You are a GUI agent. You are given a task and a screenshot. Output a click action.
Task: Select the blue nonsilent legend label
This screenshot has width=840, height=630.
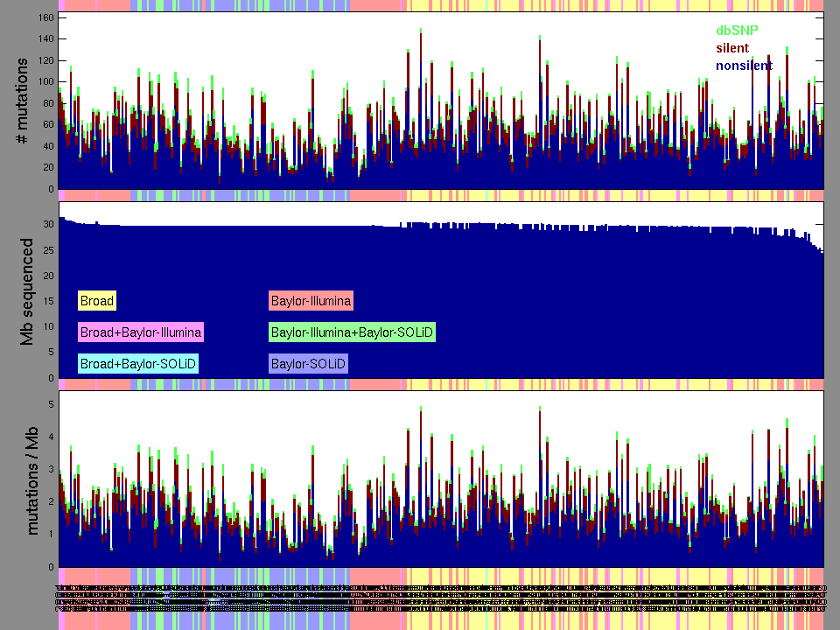click(x=744, y=66)
